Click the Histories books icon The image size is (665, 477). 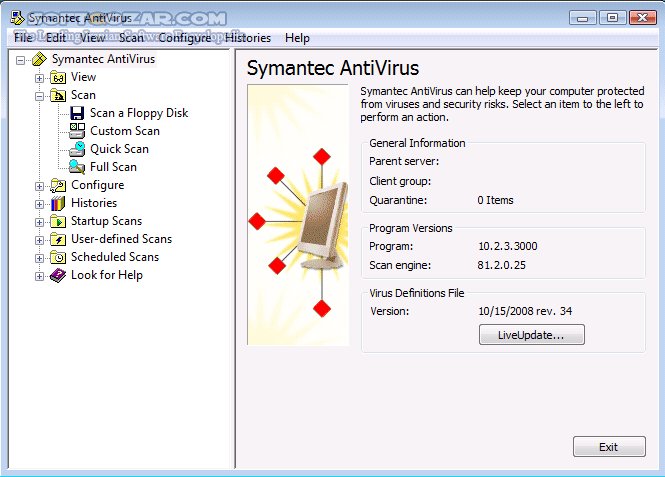pos(58,204)
